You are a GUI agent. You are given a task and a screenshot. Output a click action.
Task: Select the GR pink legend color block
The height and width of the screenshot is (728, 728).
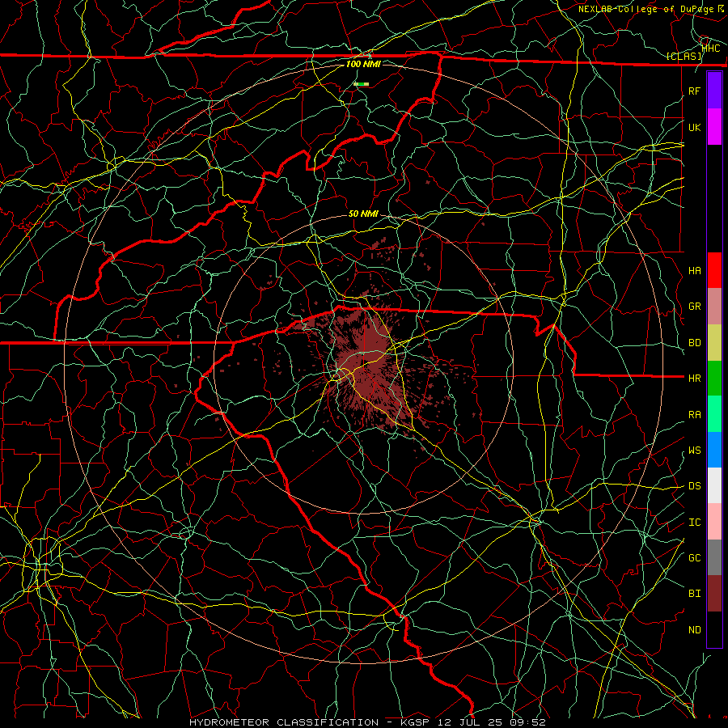click(x=714, y=307)
